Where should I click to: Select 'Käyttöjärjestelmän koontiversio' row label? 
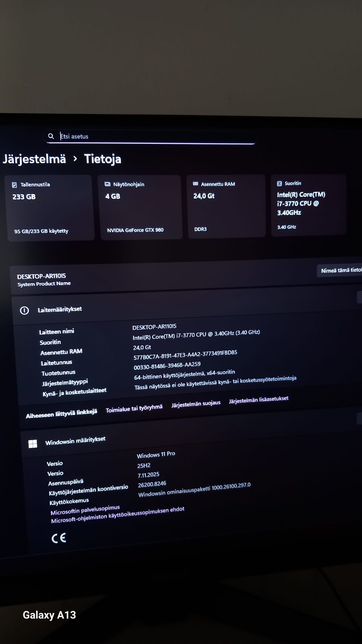(89, 490)
